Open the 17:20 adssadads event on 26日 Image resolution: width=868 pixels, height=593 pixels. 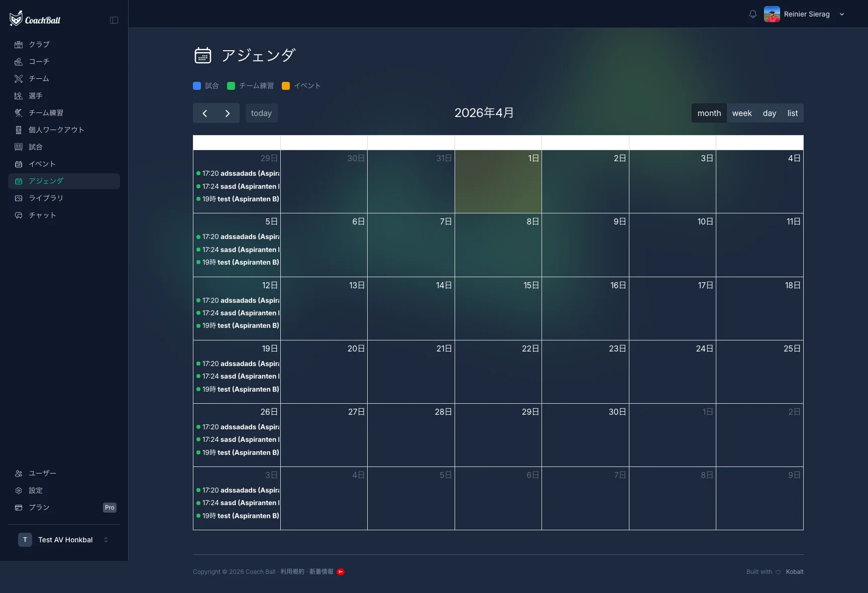coord(238,427)
